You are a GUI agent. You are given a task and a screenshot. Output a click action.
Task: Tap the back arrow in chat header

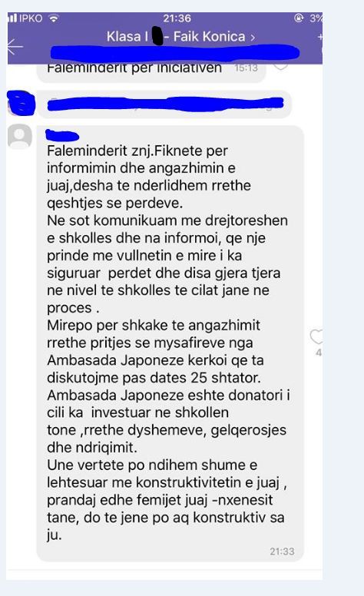[x=15, y=47]
